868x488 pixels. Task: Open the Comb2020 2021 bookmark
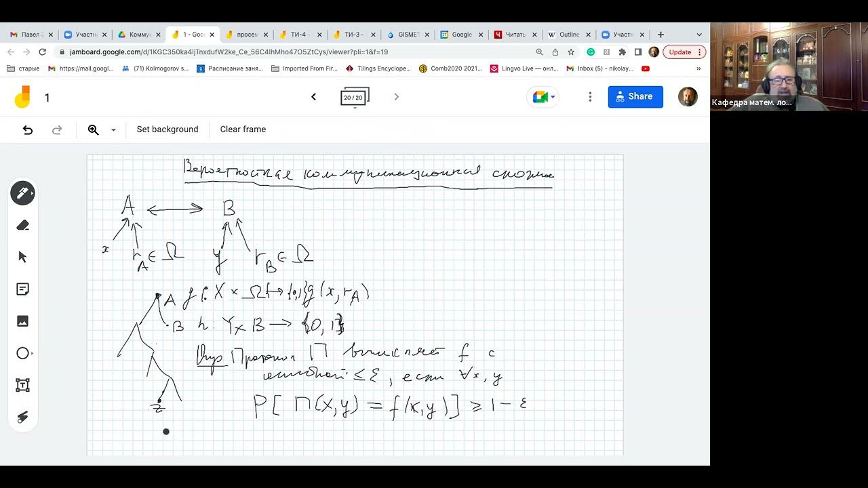[451, 68]
